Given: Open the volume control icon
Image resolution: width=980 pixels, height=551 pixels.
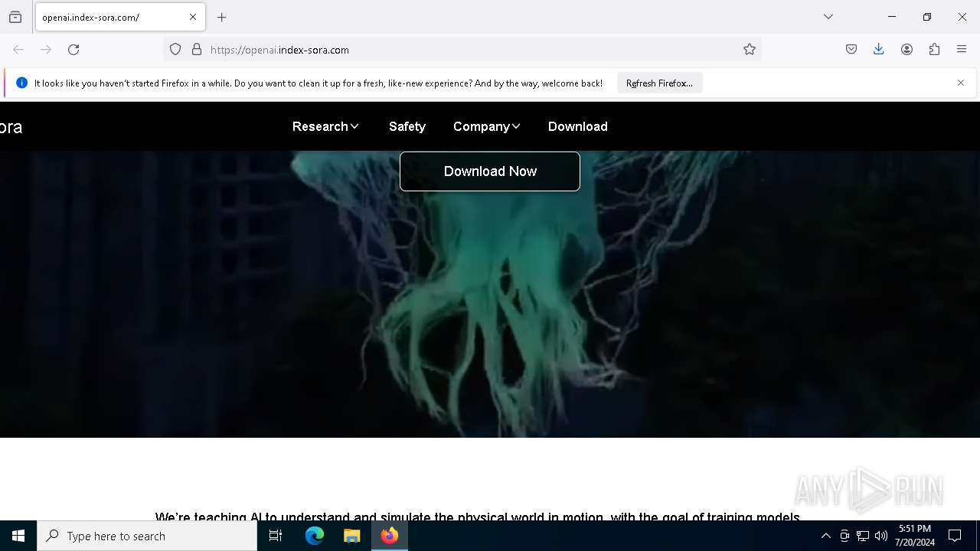Looking at the screenshot, I should [x=881, y=536].
